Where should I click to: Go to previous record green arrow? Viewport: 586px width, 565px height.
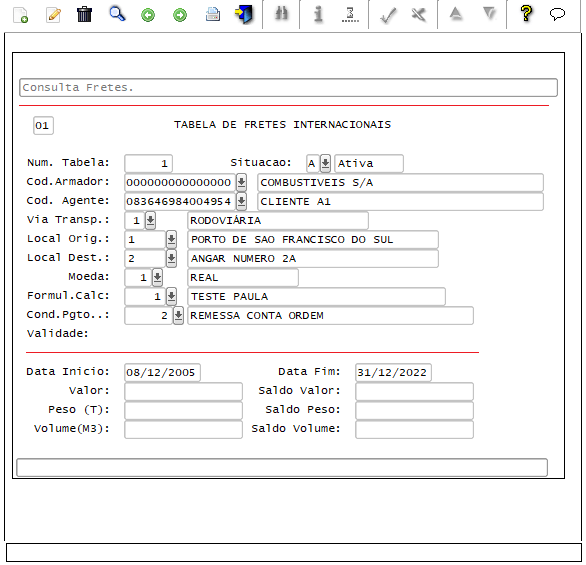point(148,15)
